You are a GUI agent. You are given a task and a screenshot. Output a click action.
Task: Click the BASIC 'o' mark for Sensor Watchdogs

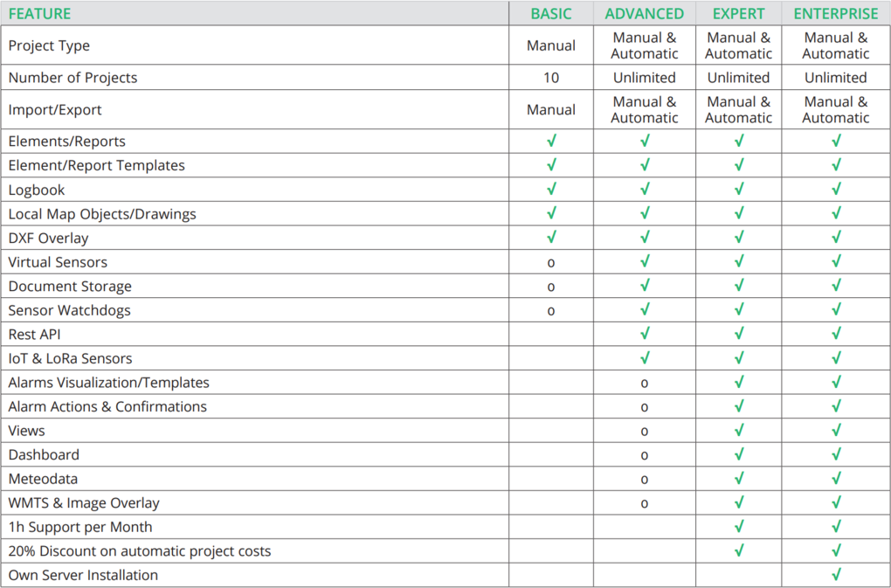point(550,311)
